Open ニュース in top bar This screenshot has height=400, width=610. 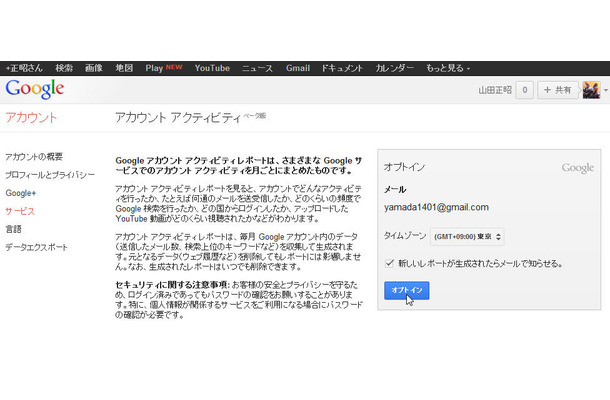pyautogui.click(x=258, y=68)
